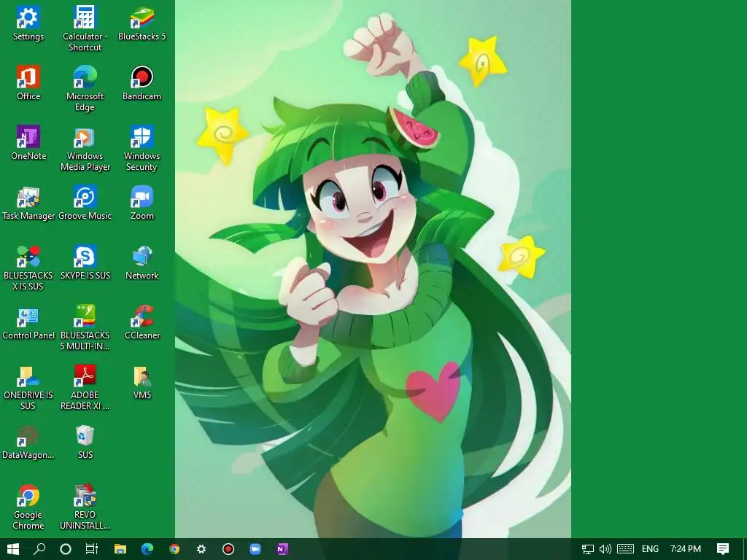Click Show Desktop sliver at taskbar end
Screen dimensions: 747x560
(x=745, y=549)
